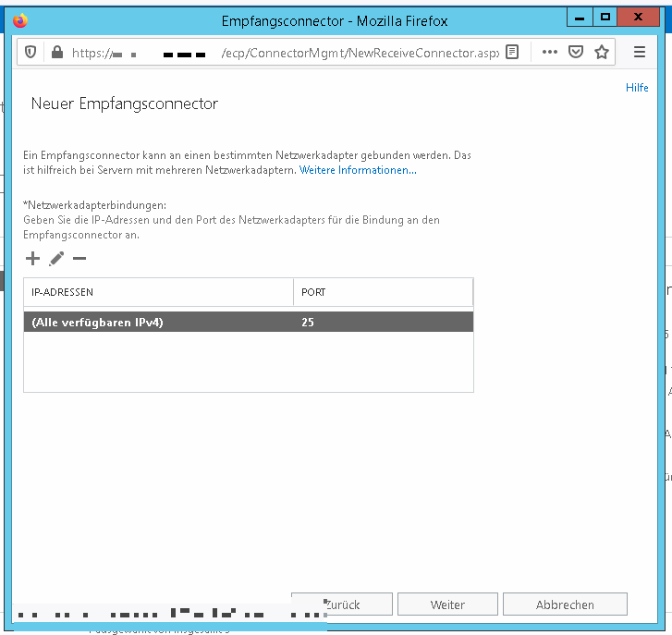
Task: Open the tracking protection shield icon
Action: [x=31, y=53]
